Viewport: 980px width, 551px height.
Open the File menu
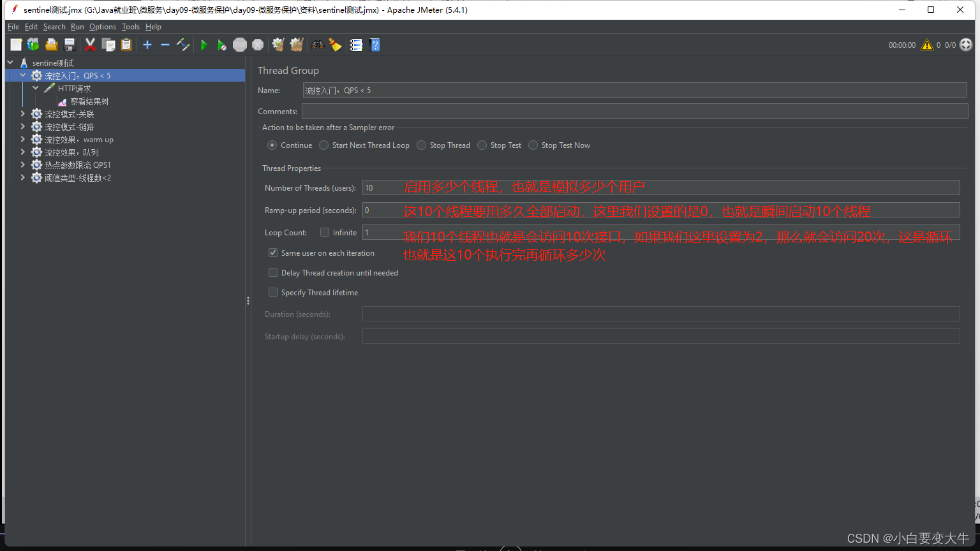(x=13, y=27)
